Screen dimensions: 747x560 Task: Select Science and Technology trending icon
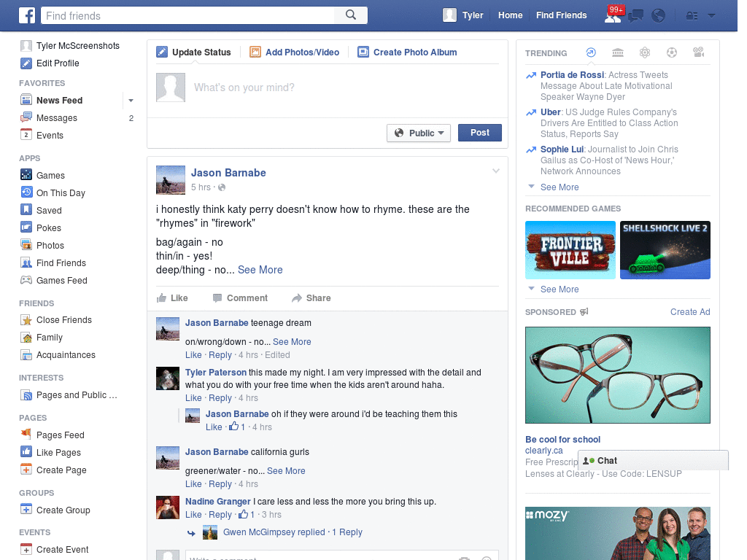coord(645,52)
